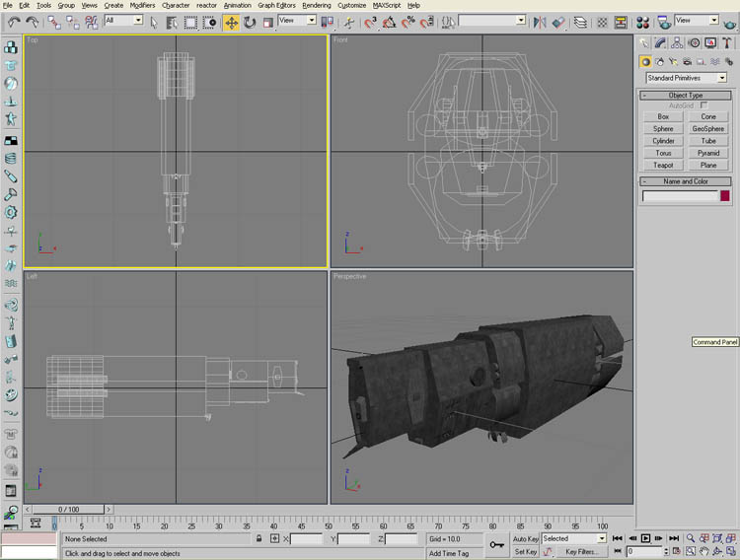Enable the AutoGrid checkbox
The image size is (740, 560).
[x=703, y=105]
